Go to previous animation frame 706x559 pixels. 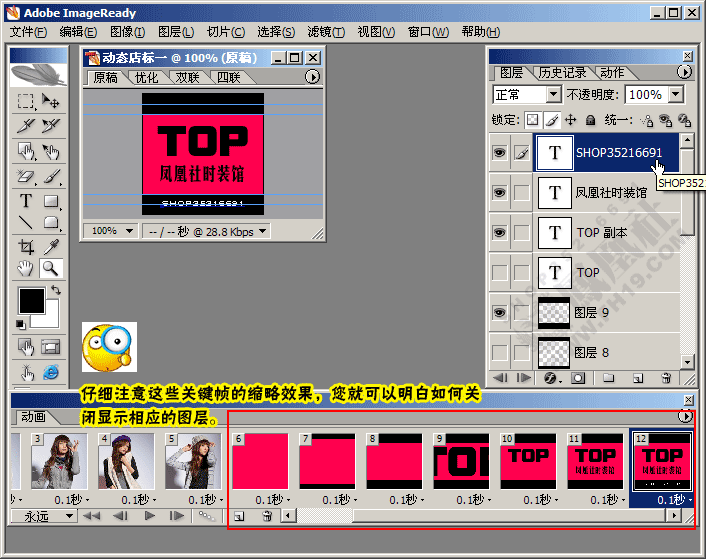click(120, 516)
